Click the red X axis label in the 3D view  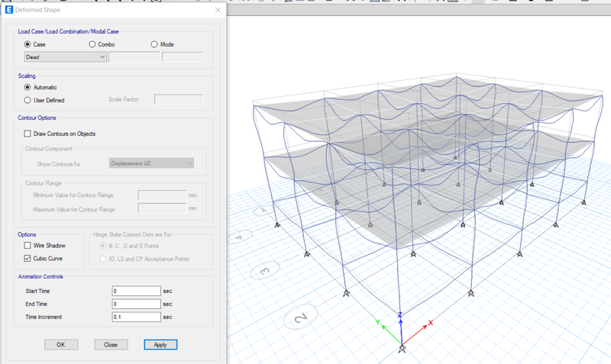[431, 323]
